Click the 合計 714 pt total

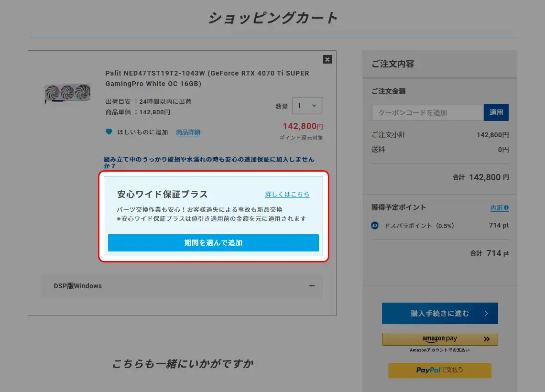(x=490, y=253)
